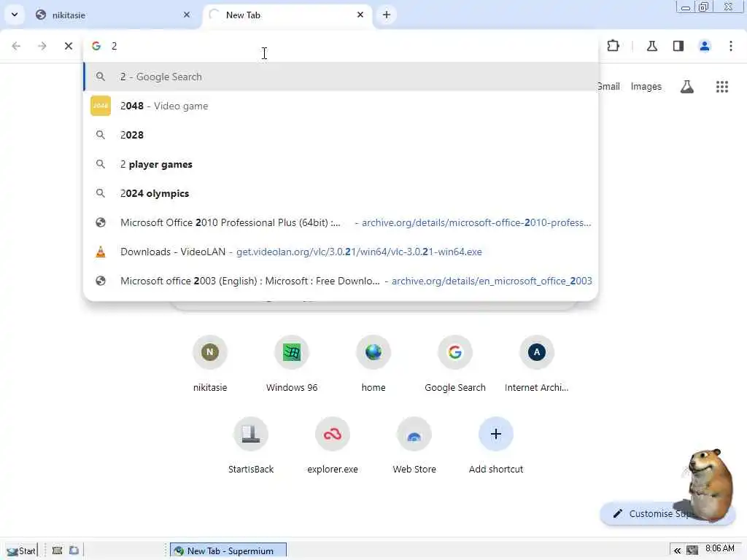Screen dimensions: 747x560
Task: Open the Google Search shortcut
Action: point(455,365)
